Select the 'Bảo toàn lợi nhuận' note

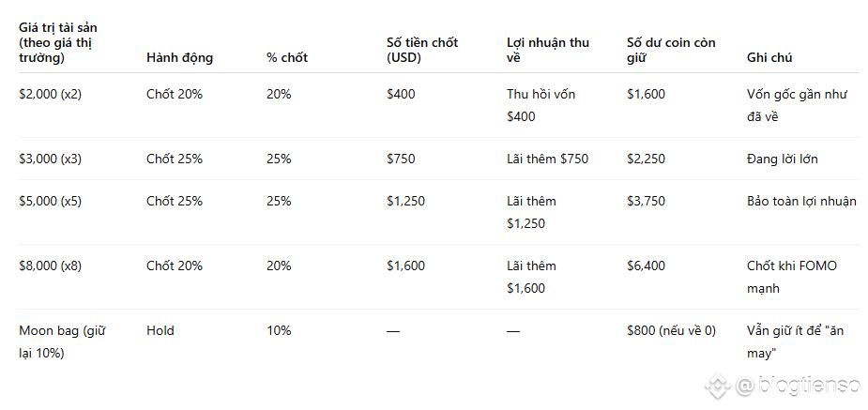801,201
